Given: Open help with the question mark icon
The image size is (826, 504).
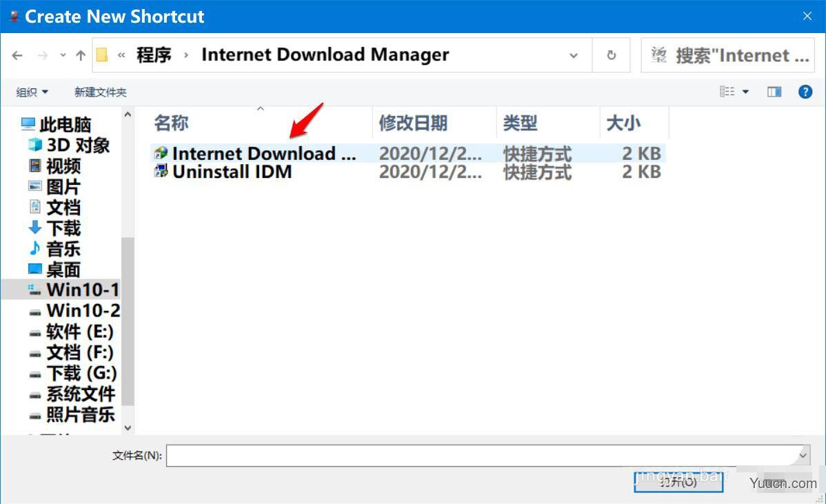Looking at the screenshot, I should click(805, 92).
